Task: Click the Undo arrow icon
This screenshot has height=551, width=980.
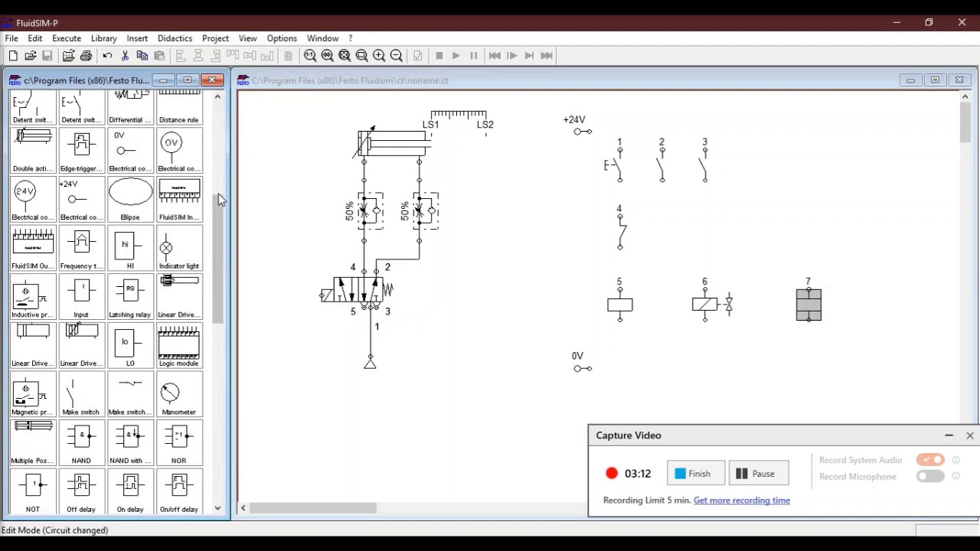Action: pos(107,56)
